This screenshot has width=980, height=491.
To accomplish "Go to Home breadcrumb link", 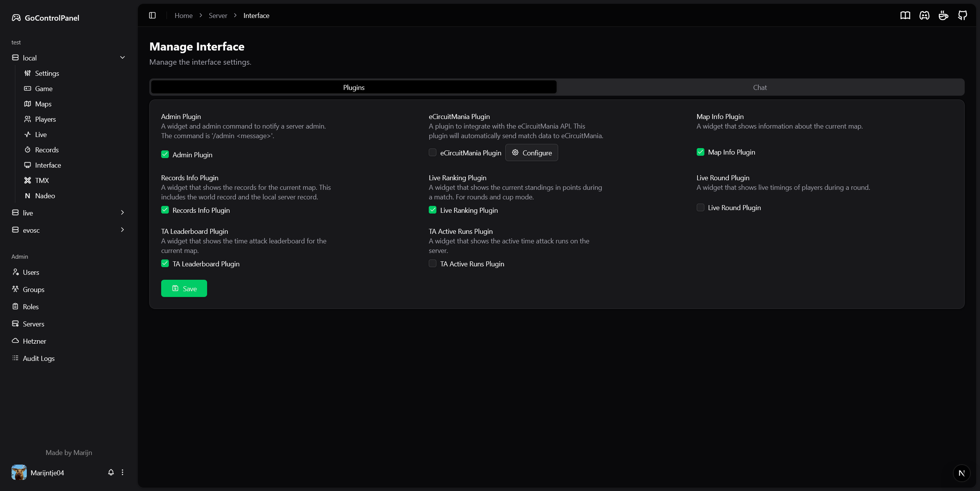I will pos(183,15).
